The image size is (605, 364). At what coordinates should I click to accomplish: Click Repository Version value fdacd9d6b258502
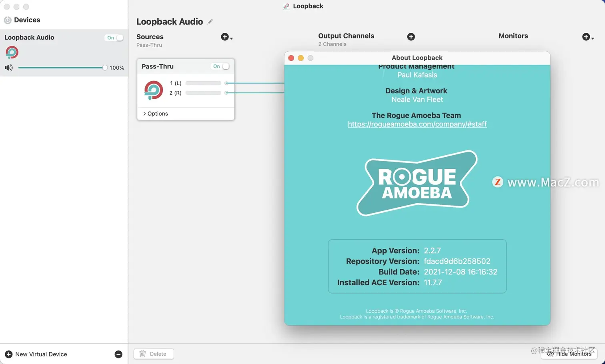click(x=457, y=261)
